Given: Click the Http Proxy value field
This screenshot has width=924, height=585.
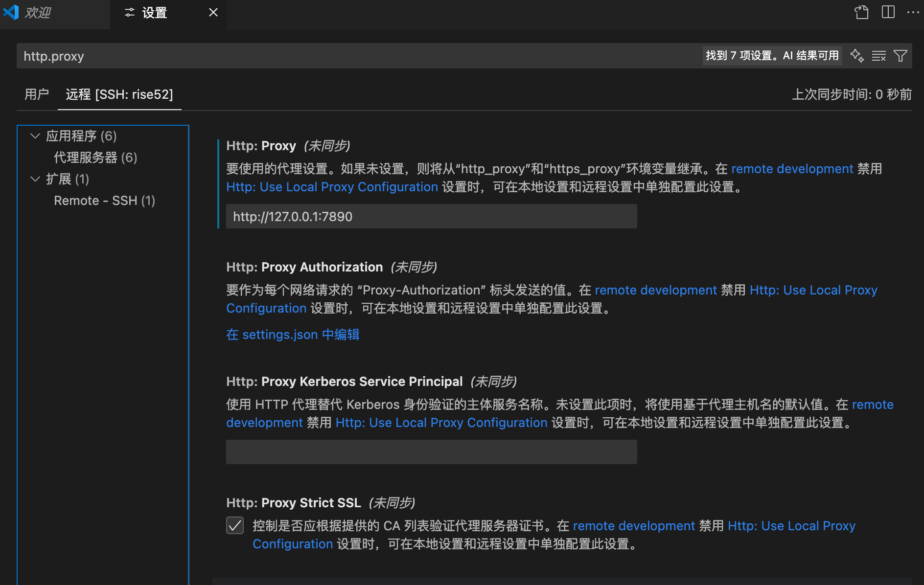Looking at the screenshot, I should pos(431,216).
